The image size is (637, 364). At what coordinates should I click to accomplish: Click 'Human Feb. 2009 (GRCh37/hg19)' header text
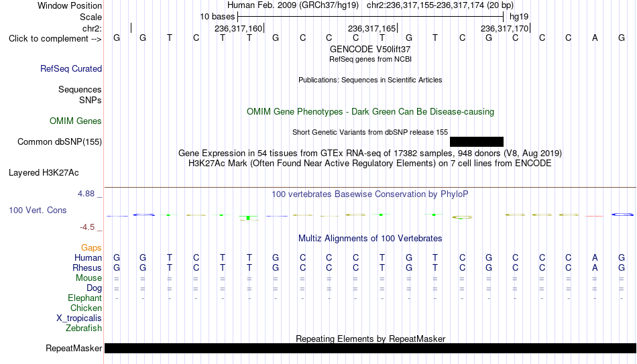coord(293,5)
